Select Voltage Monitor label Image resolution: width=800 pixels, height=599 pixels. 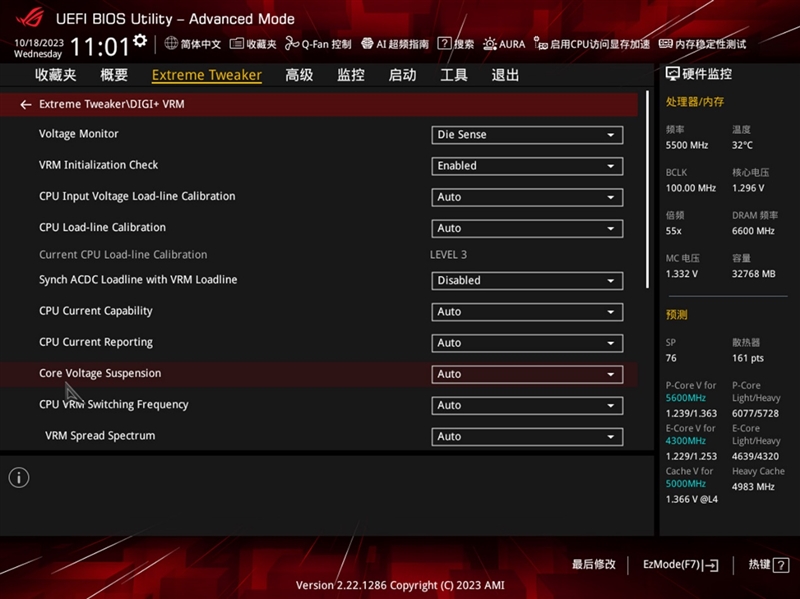tap(79, 134)
